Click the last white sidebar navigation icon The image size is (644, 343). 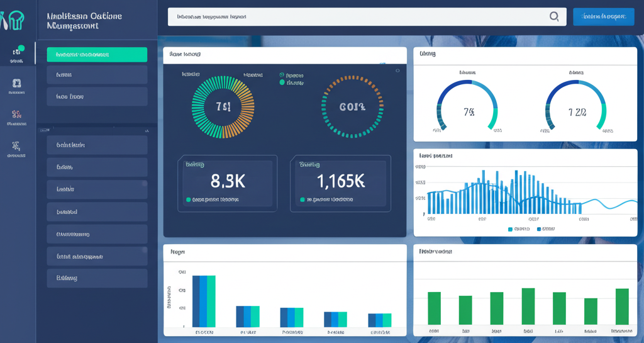click(16, 147)
